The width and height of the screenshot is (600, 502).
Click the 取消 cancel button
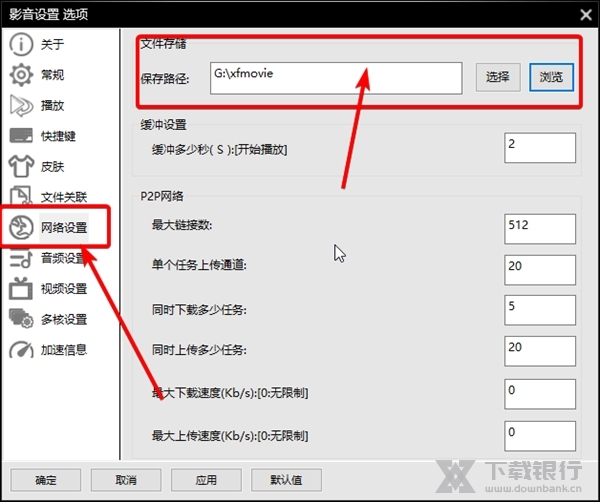(126, 480)
